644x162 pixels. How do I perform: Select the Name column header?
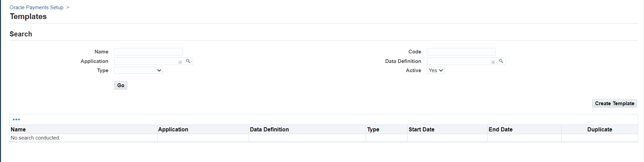coord(18,129)
